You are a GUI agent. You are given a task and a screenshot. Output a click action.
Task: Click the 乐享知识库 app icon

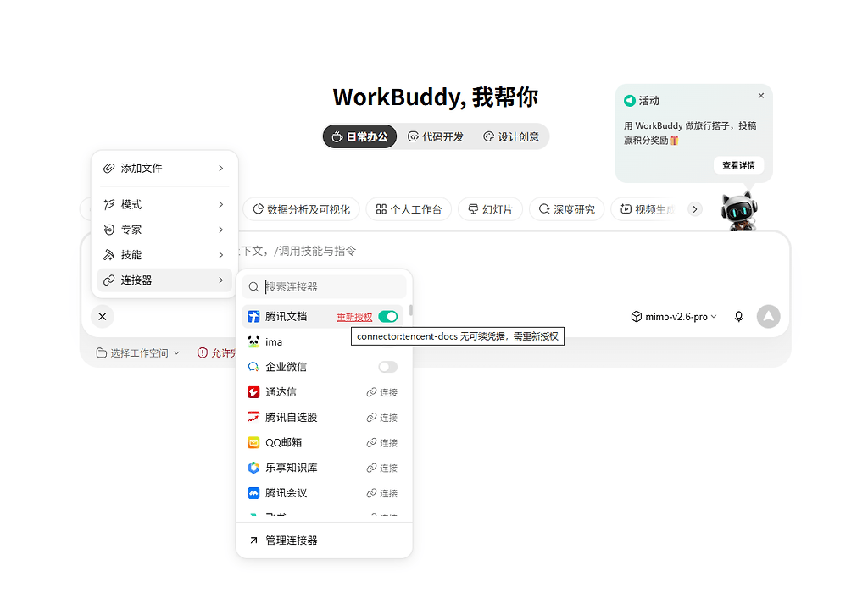pyautogui.click(x=253, y=468)
